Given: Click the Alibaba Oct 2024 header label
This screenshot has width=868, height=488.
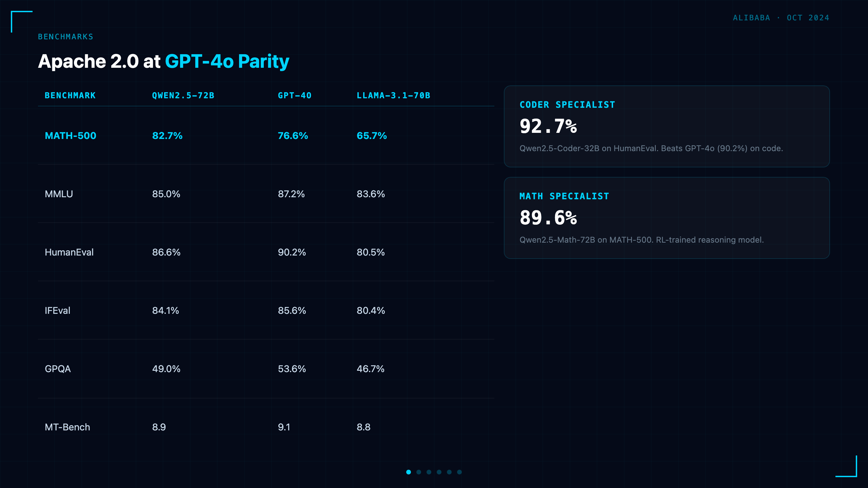Looking at the screenshot, I should pos(781,18).
